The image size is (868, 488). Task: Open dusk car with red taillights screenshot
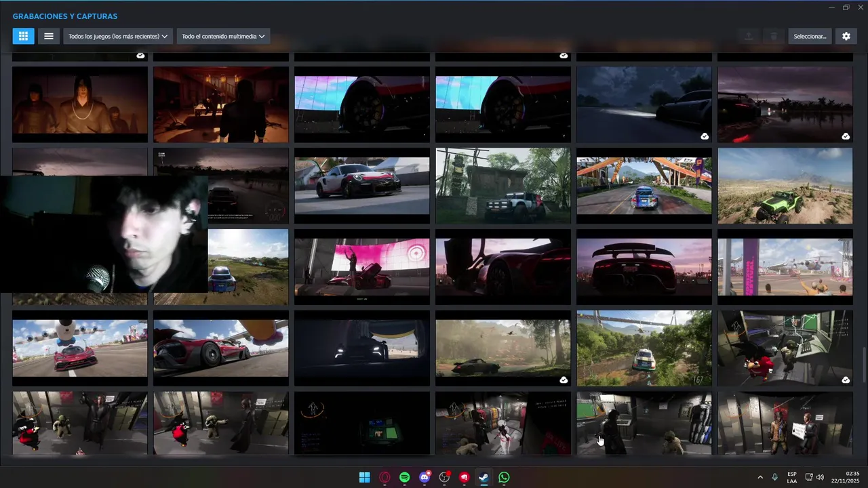pos(785,104)
